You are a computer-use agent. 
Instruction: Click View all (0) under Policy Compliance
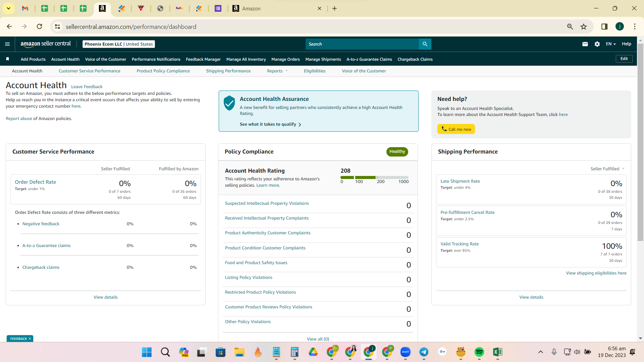click(318, 339)
